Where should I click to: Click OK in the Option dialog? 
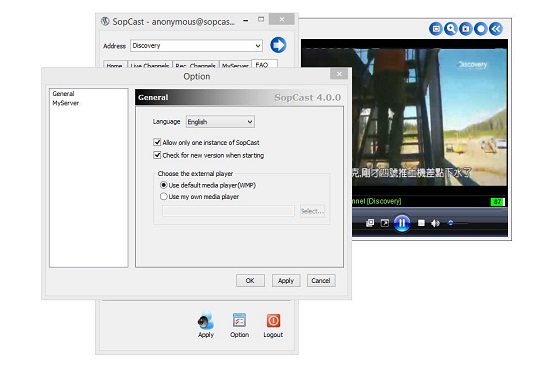pos(250,280)
